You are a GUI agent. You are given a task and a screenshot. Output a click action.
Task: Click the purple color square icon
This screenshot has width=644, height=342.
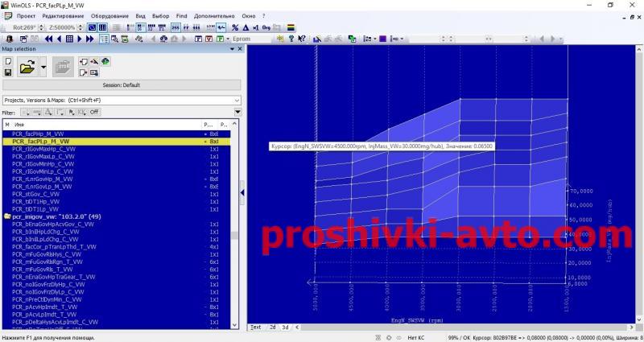click(x=383, y=39)
